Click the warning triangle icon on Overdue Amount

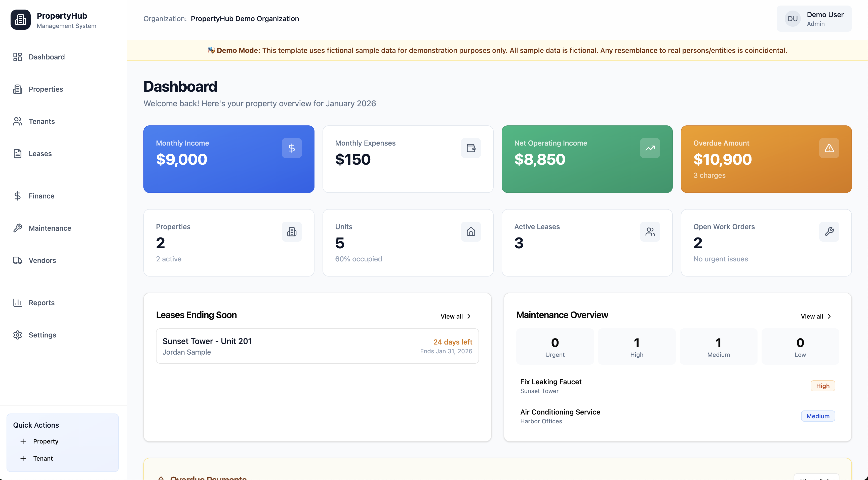tap(829, 148)
